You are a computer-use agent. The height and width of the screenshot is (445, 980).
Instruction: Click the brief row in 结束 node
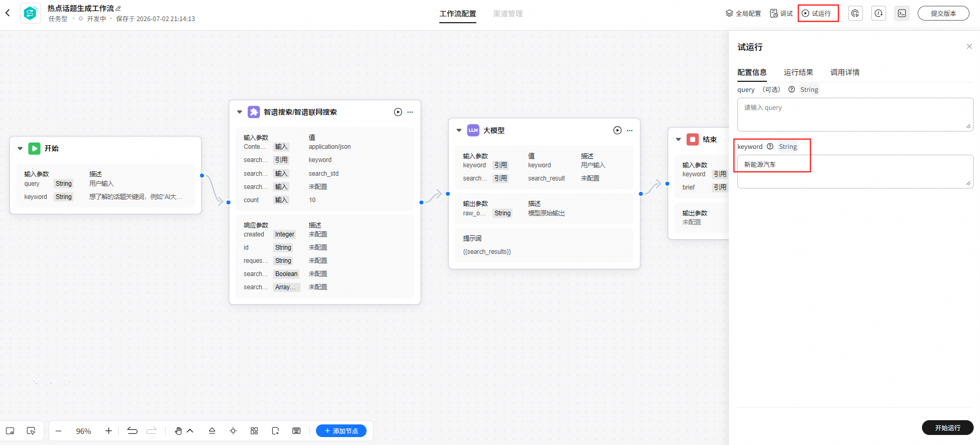coord(705,187)
